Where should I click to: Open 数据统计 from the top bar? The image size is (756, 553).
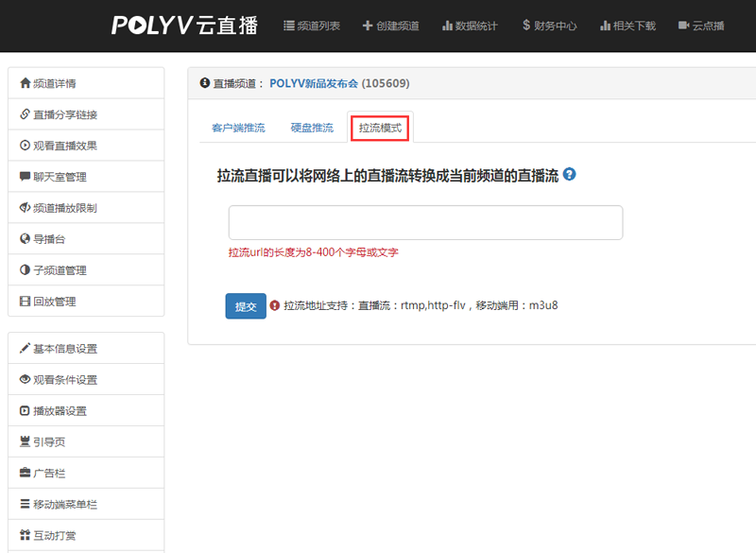pos(470,26)
